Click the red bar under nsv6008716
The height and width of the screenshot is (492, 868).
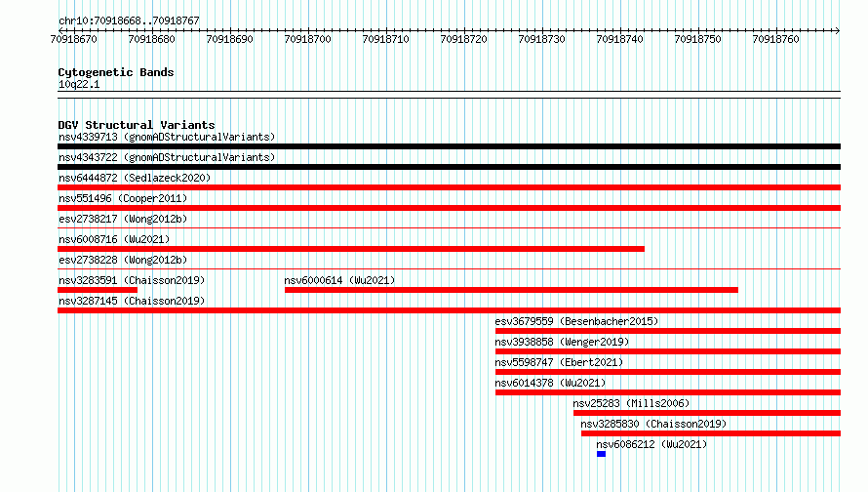coord(351,249)
